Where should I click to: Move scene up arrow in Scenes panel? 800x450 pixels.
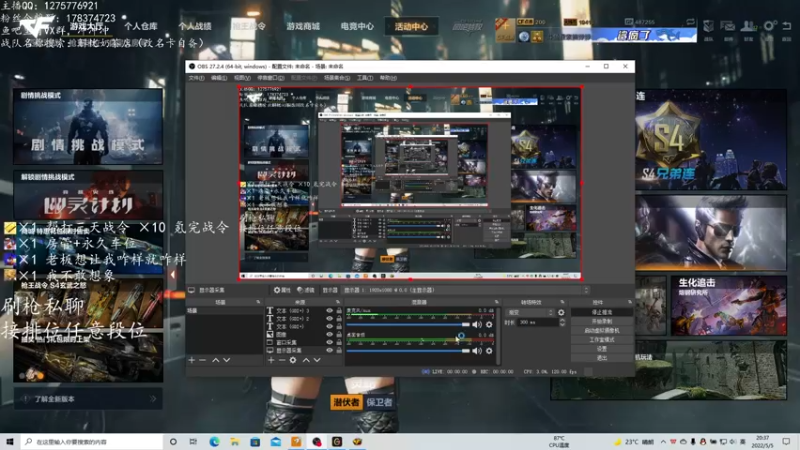coord(216,360)
